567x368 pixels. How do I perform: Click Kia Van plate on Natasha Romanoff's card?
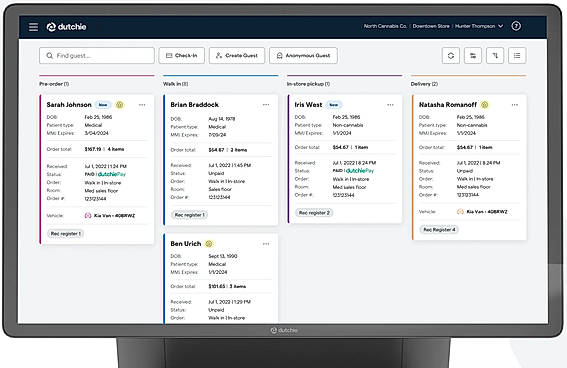coord(487,212)
